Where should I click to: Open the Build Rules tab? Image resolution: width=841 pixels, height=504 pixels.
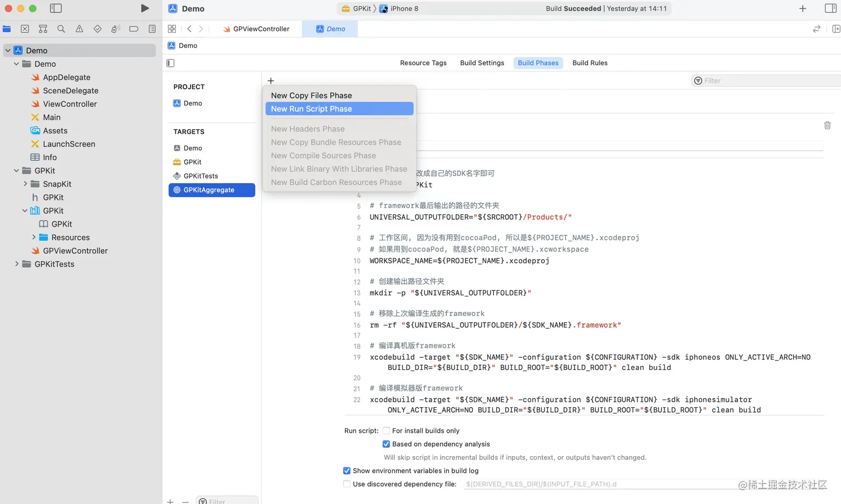(590, 63)
